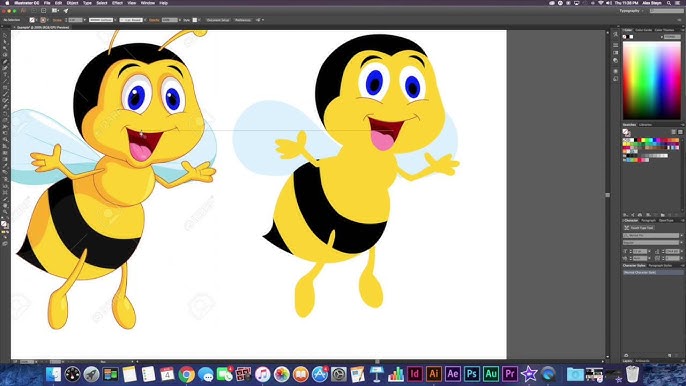Open iMovie from the Dock

[x=529, y=374]
